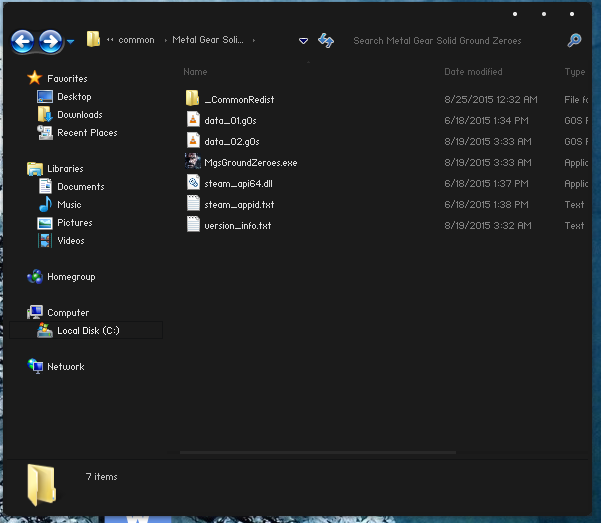Click the Favorites star icon
Screen dimensions: 601x523
point(34,77)
